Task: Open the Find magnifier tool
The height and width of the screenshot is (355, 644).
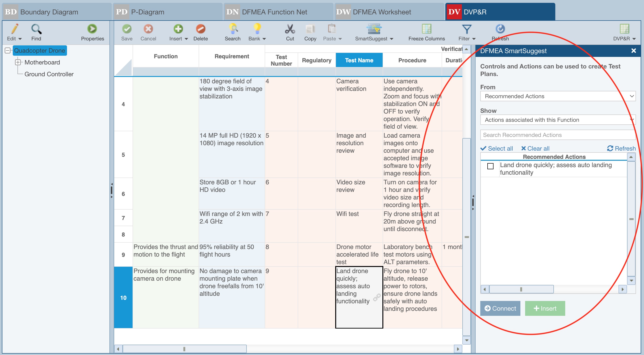Action: coord(36,29)
